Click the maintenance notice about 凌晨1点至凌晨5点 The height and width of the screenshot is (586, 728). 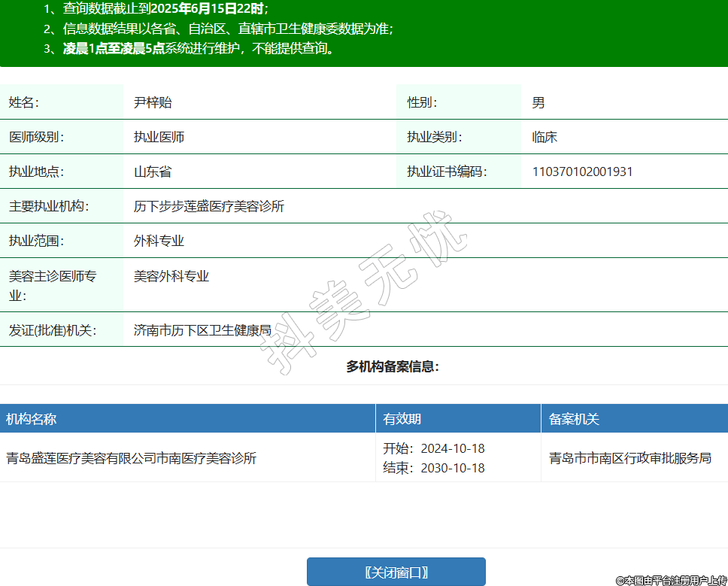click(x=188, y=49)
